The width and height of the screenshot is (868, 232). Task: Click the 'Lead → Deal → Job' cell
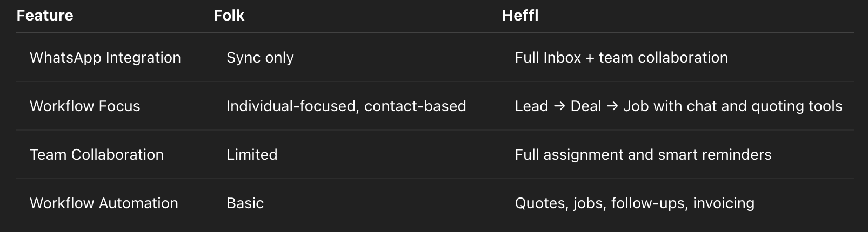(x=679, y=106)
